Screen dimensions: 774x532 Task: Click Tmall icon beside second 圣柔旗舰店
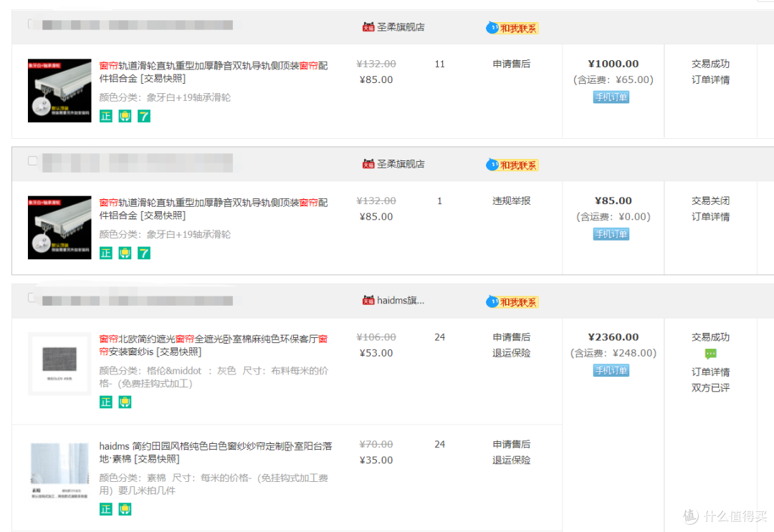point(368,164)
